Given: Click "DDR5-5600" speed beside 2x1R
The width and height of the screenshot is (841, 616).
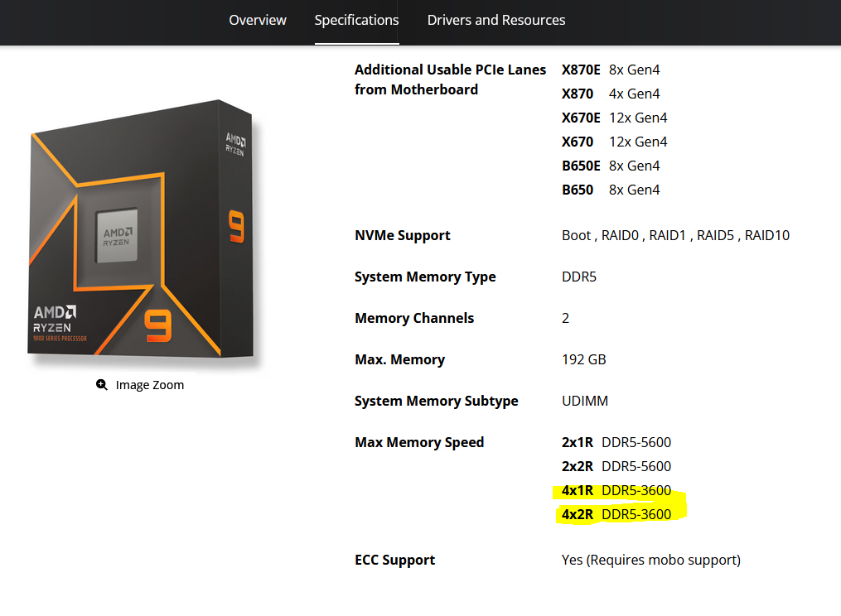Looking at the screenshot, I should point(636,442).
